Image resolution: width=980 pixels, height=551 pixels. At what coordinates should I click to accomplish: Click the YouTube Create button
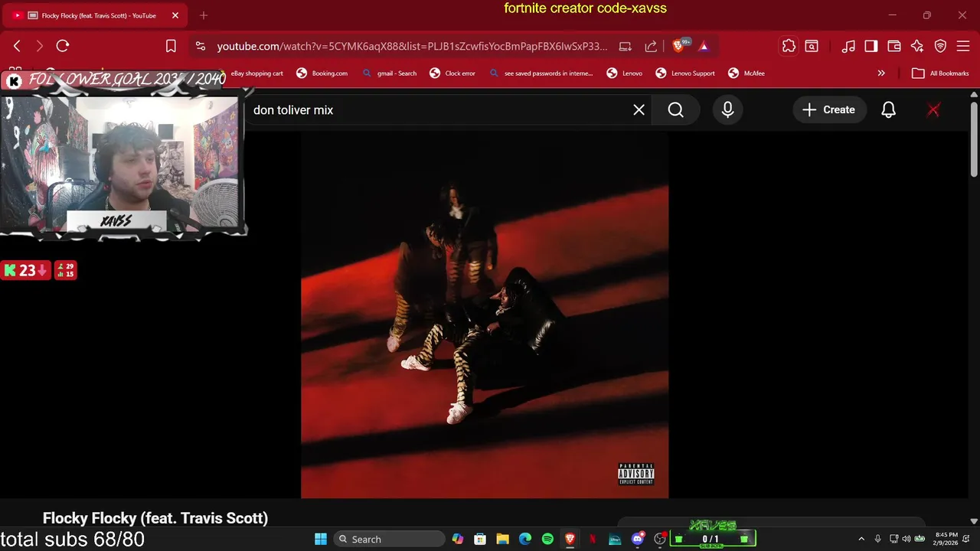click(x=829, y=110)
